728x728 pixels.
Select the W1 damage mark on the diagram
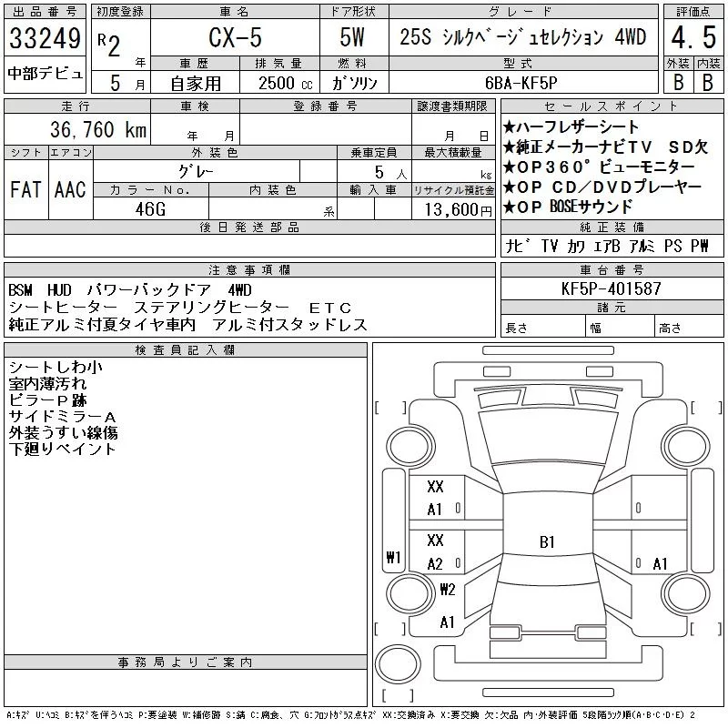(x=393, y=557)
